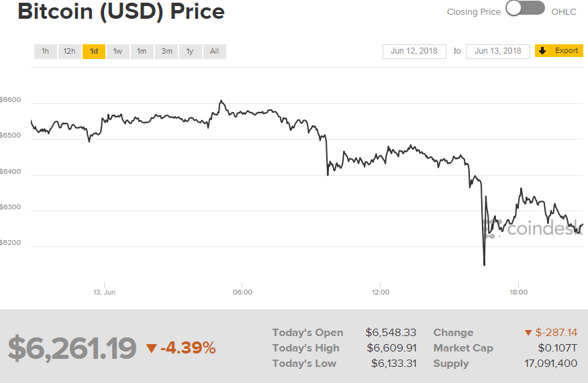588x383 pixels.
Task: Toggle the Closing Price / OHLC switch
Action: tap(525, 8)
